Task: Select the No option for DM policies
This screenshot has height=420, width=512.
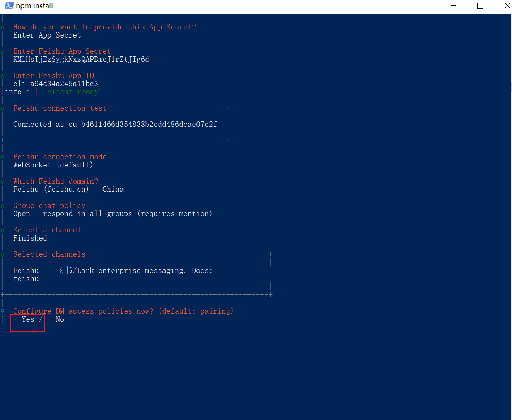Action: (x=60, y=319)
